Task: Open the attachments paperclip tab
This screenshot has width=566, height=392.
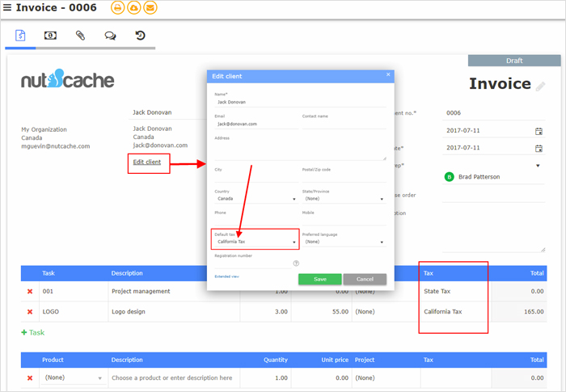Action: 80,36
